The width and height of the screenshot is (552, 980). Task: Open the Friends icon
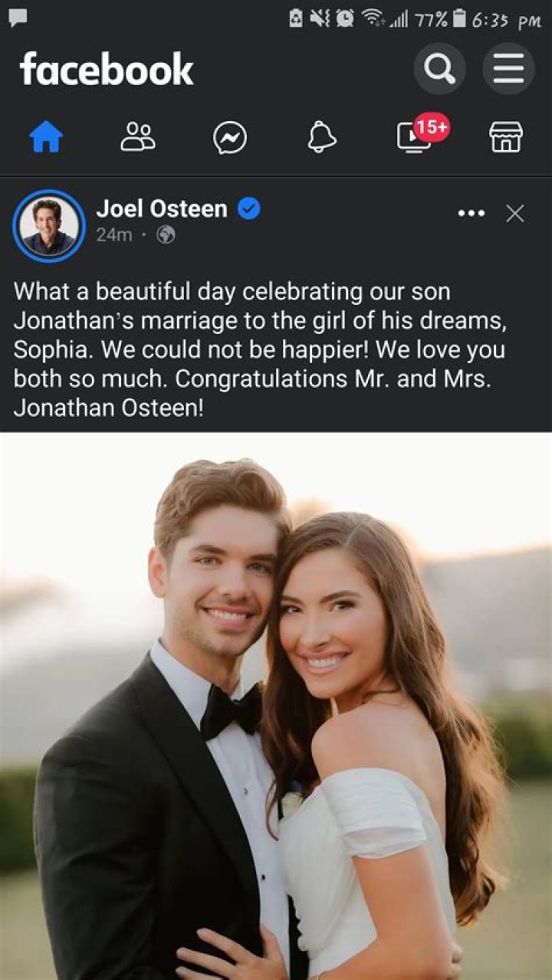139,138
